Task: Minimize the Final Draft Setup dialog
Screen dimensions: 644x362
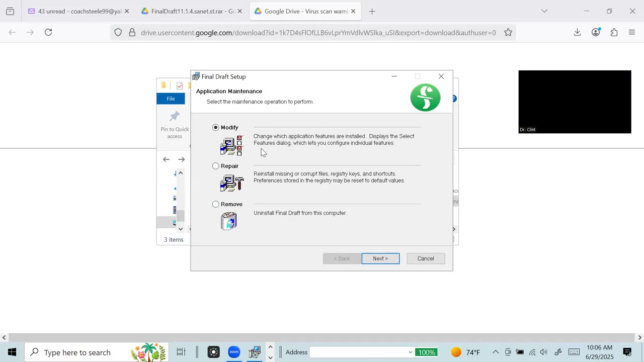Action: click(x=394, y=76)
